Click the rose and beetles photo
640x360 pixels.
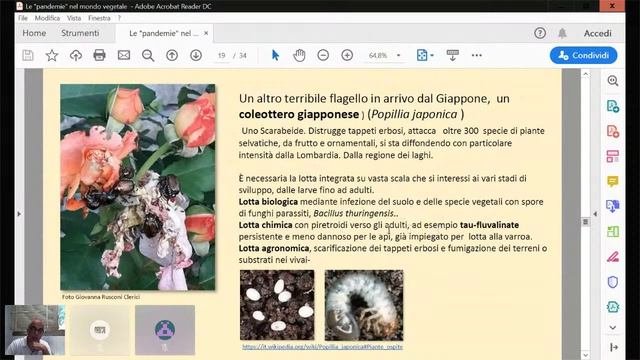click(138, 187)
